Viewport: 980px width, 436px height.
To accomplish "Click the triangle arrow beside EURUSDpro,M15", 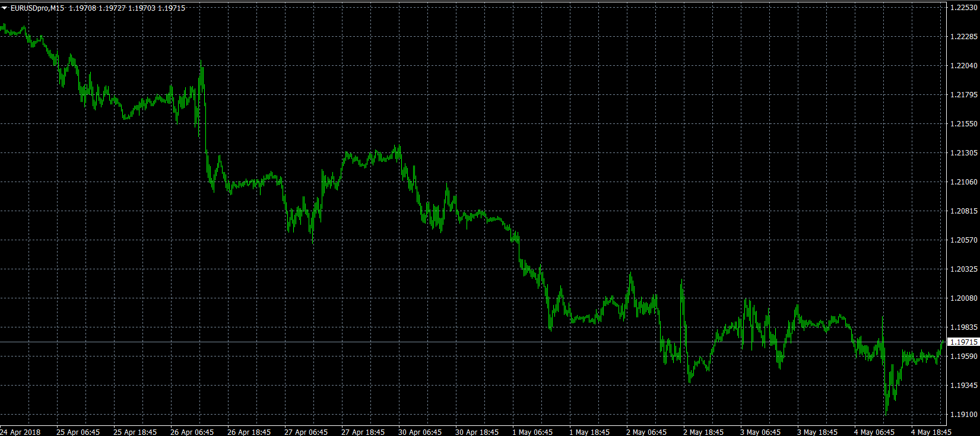I will pyautogui.click(x=5, y=8).
